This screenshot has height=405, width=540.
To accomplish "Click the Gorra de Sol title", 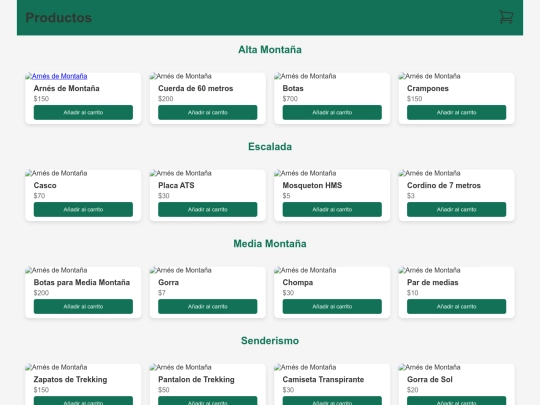I will coord(430,380).
